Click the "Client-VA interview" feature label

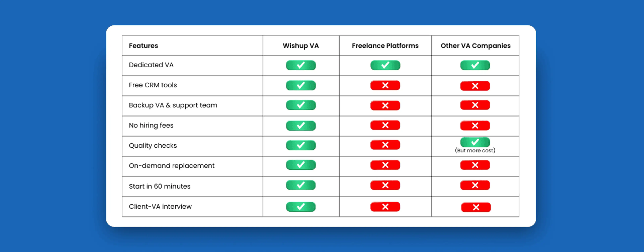coord(160,206)
